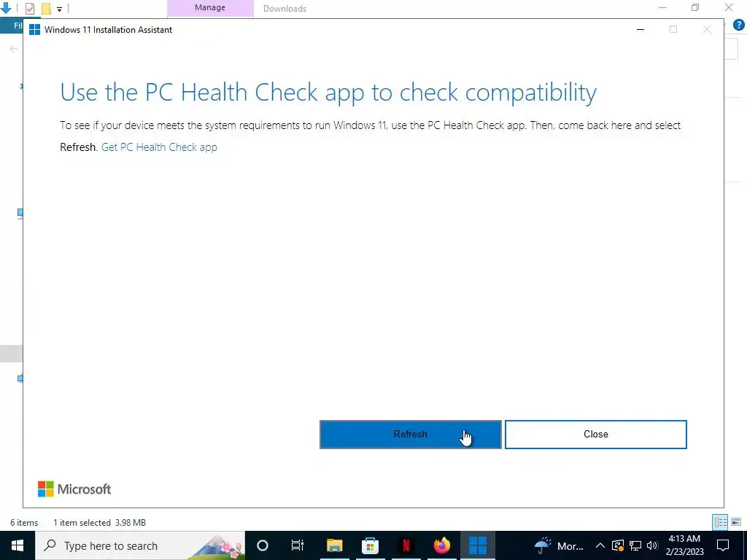The width and height of the screenshot is (747, 560).
Task: Minimize the File Explorer Downloads window
Action: click(x=662, y=7)
